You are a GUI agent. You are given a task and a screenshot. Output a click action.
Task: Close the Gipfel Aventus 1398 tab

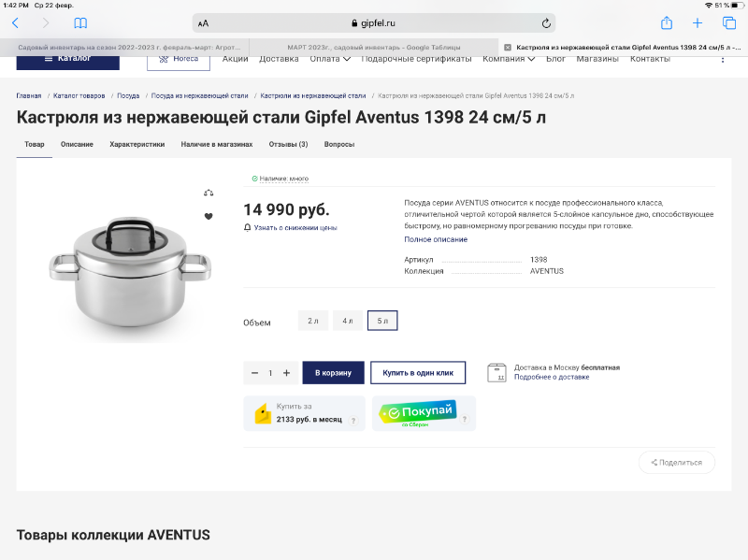point(508,48)
